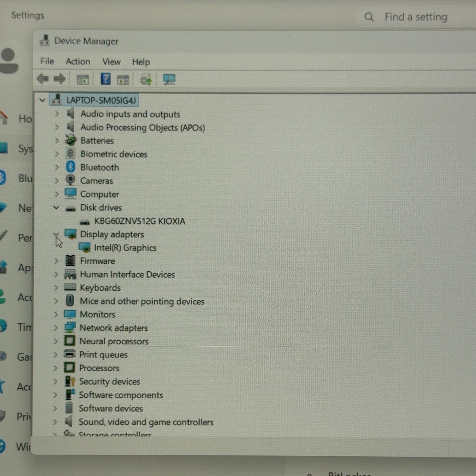
Task: Select the Monitors label
Action: coord(98,315)
